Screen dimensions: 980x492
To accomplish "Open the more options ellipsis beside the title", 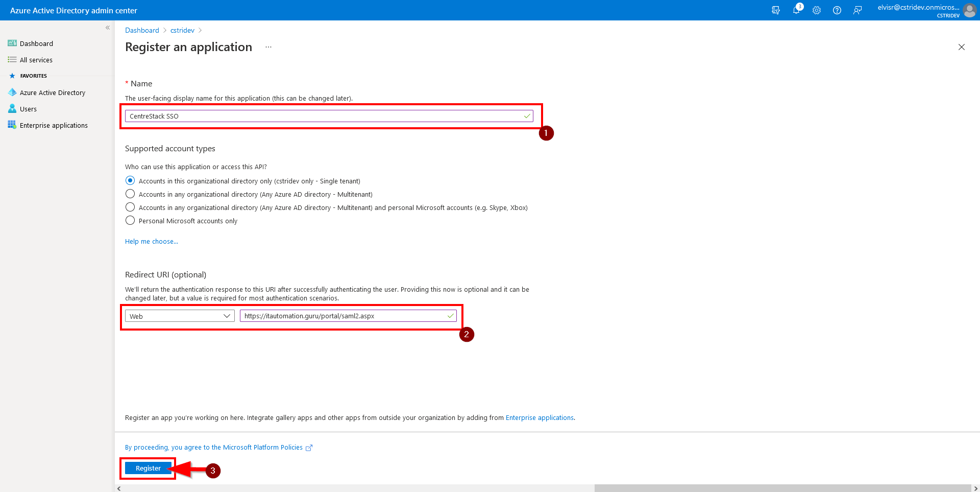I will tap(268, 47).
